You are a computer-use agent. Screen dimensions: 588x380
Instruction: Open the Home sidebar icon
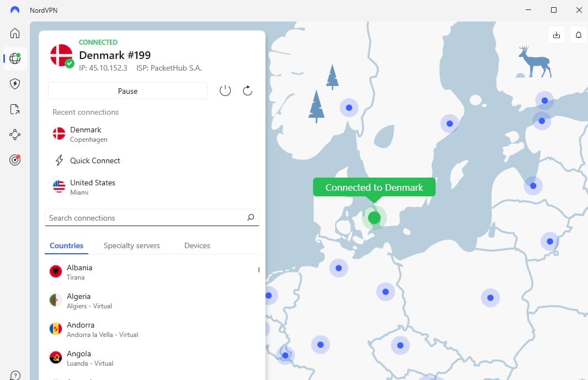pos(15,33)
